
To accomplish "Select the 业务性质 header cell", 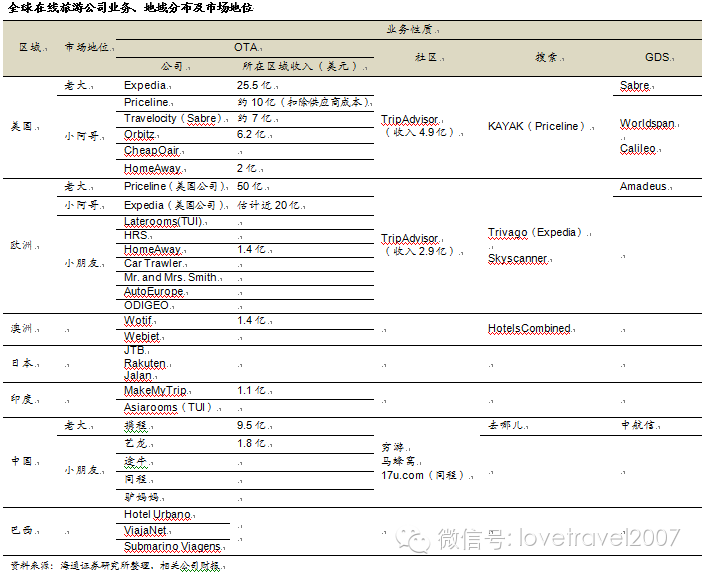I will pos(410,30).
